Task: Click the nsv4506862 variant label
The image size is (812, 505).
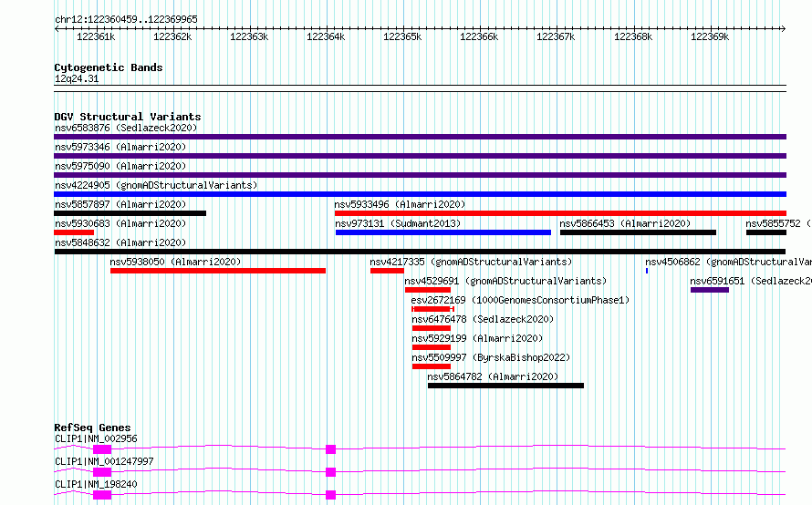Action: pyautogui.click(x=728, y=262)
